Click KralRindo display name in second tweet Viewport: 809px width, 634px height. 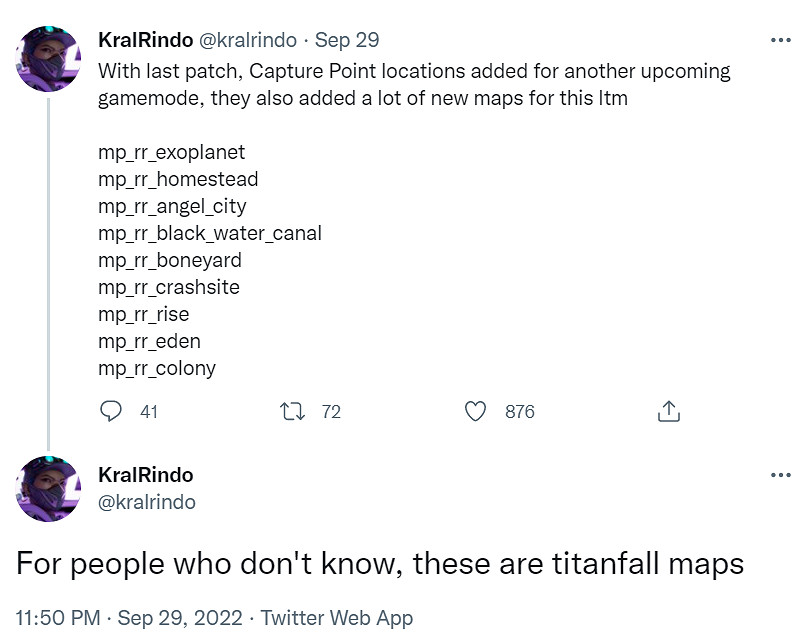tap(145, 474)
